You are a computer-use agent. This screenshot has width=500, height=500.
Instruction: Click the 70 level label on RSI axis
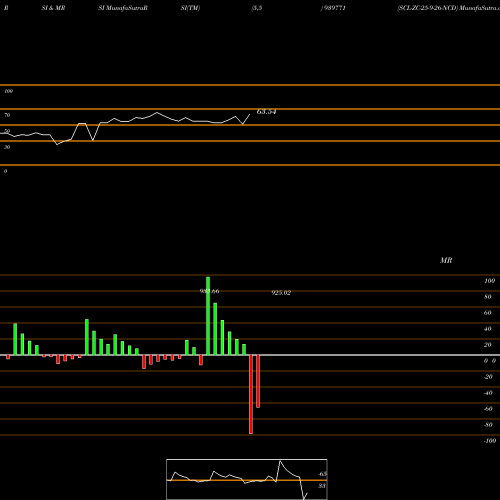click(x=7, y=115)
